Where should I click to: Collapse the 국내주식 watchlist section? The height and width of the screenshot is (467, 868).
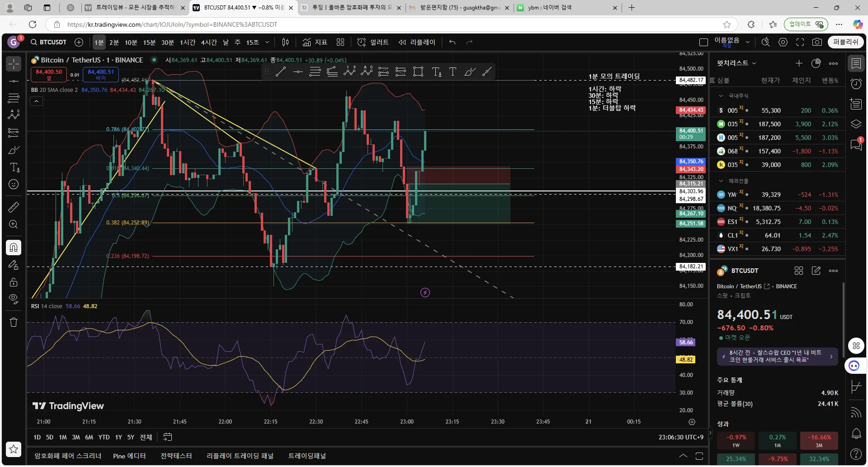click(x=721, y=96)
